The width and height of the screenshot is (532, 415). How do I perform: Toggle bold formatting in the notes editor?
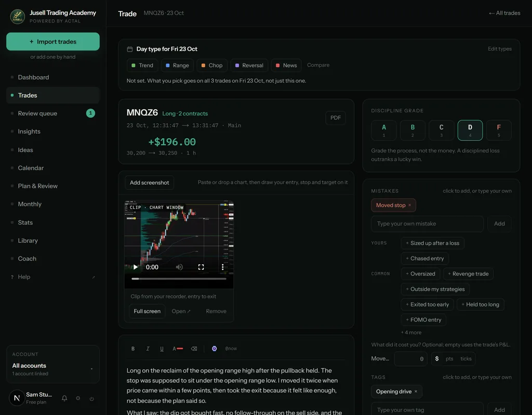pos(133,348)
